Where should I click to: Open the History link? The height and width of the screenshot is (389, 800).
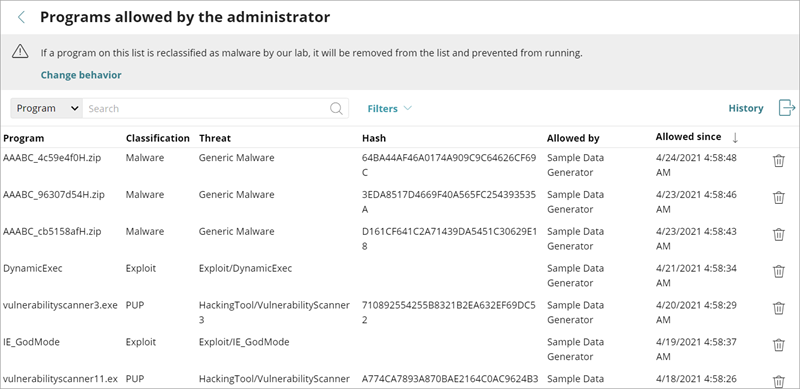[x=746, y=108]
